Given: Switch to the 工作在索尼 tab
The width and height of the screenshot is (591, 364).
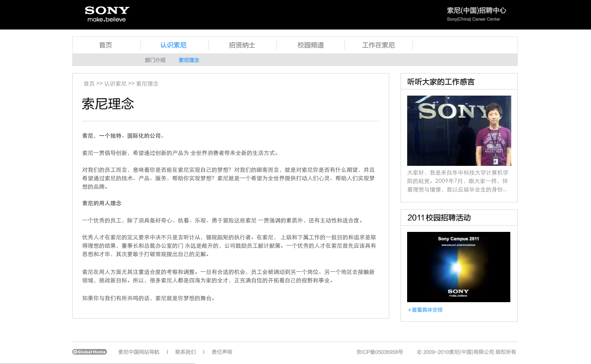Looking at the screenshot, I should click(x=378, y=45).
